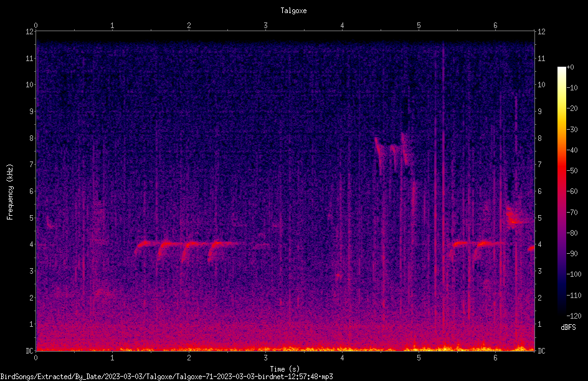
Task: Click the Talgoxe title text
Action: [x=293, y=11]
